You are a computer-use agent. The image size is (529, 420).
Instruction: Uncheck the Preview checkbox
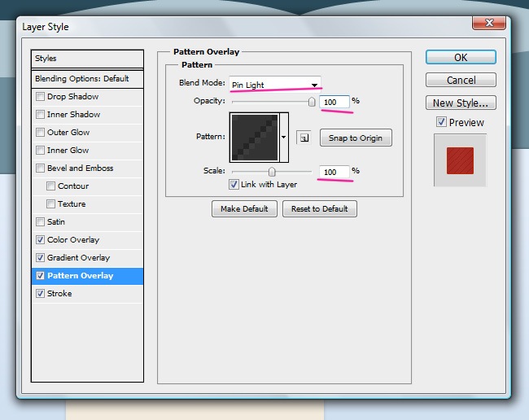point(441,122)
